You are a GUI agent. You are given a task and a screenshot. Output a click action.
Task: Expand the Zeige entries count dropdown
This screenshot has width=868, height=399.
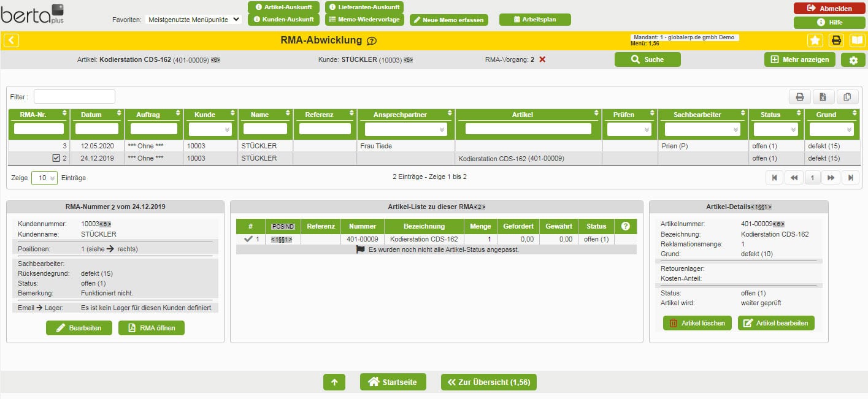pos(44,178)
